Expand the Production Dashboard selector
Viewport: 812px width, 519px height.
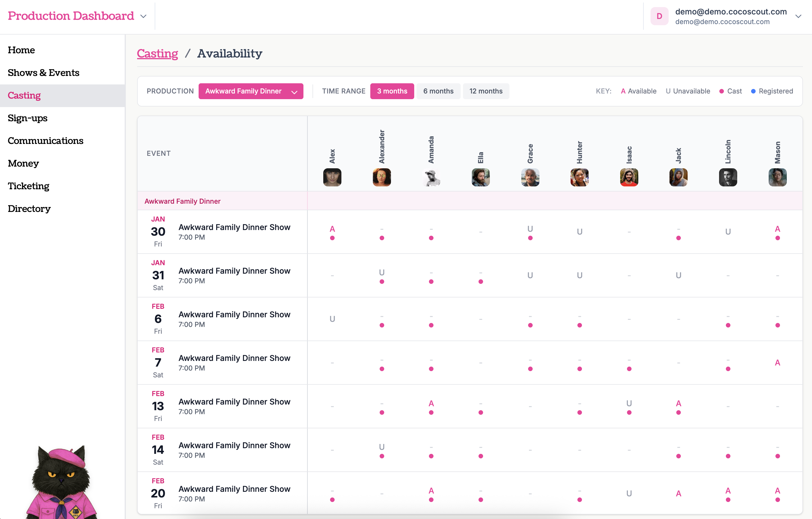[x=143, y=16]
